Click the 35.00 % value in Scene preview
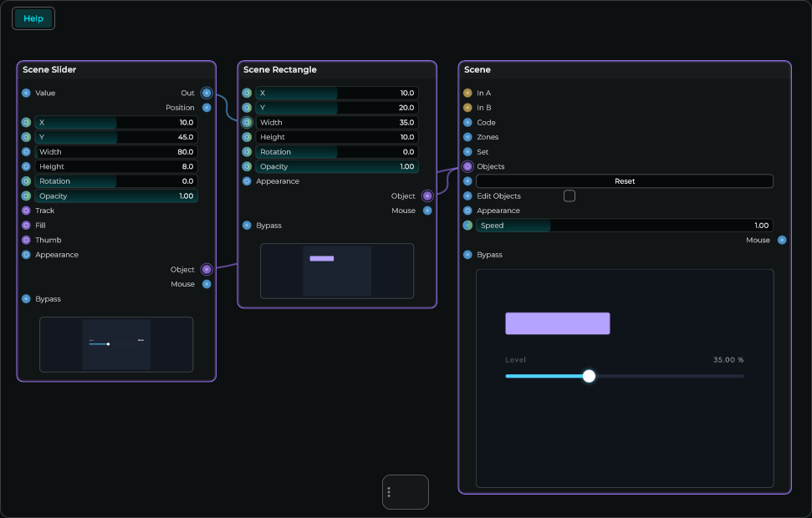 (728, 359)
